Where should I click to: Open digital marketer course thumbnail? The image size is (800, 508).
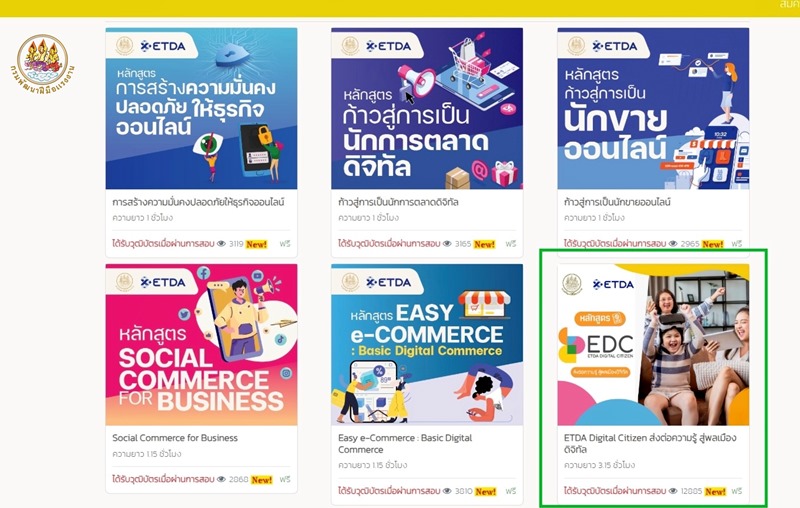pos(427,108)
